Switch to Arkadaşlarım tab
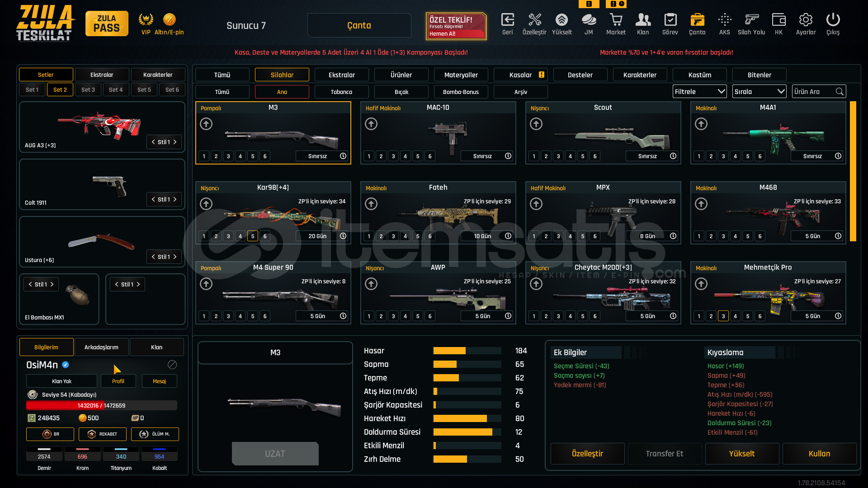868x488 pixels. tap(101, 347)
